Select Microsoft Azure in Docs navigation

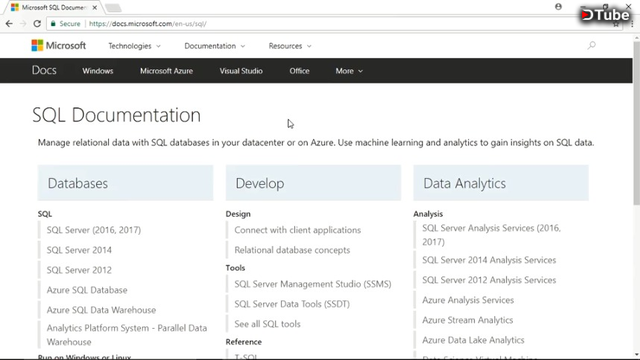pyautogui.click(x=167, y=71)
